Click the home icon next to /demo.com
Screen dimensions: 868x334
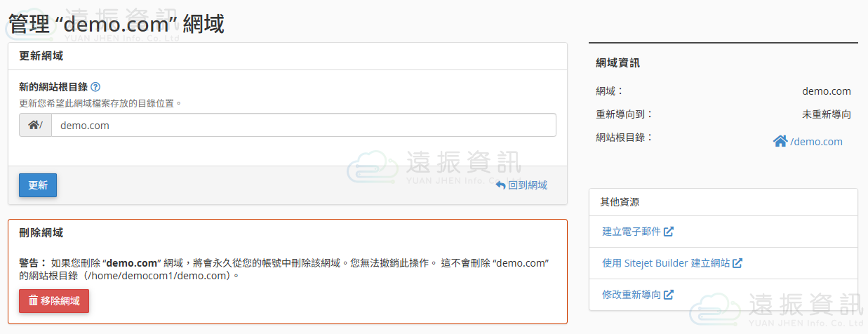(780, 142)
